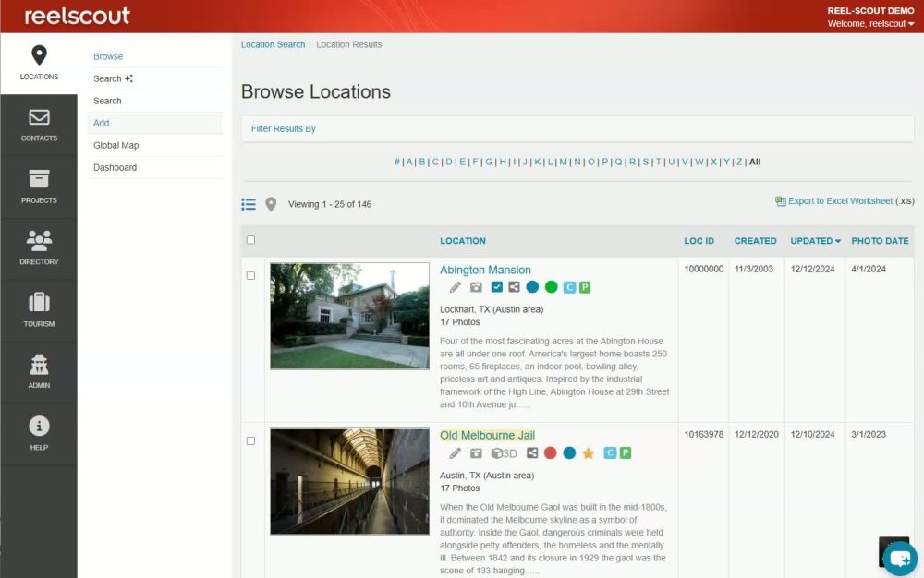Click pencil edit icon for Abington Mansion

(x=455, y=287)
